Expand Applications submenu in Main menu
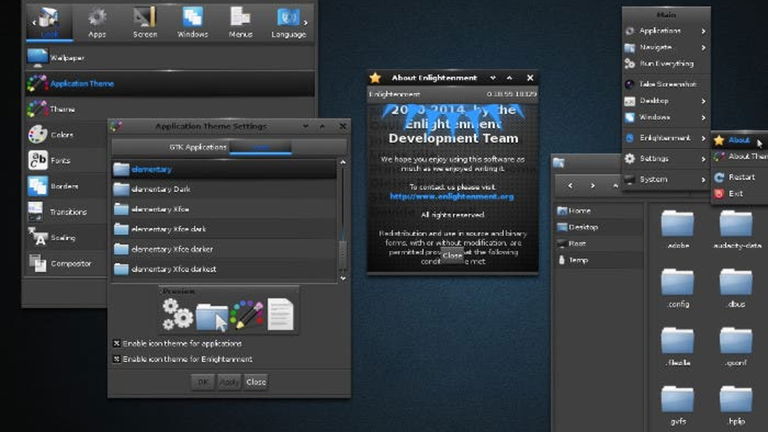768x432 pixels. tap(666, 30)
